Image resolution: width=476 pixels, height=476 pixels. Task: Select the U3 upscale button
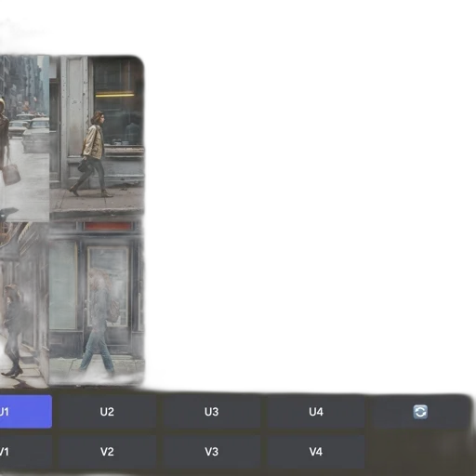tap(212, 412)
